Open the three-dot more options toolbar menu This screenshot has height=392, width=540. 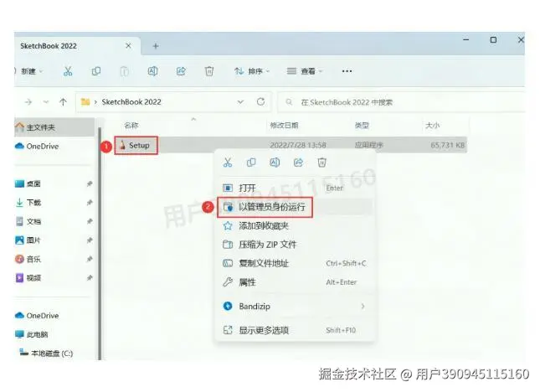pyautogui.click(x=347, y=71)
